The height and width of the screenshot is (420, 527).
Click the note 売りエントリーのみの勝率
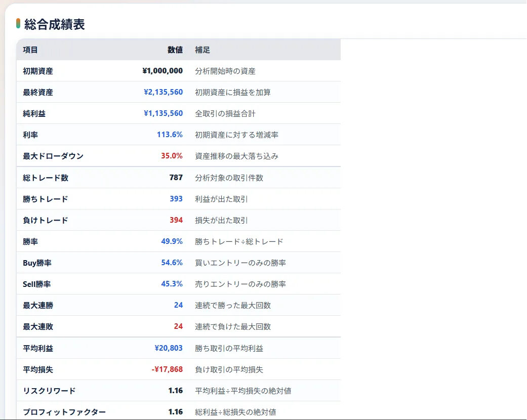click(x=240, y=284)
